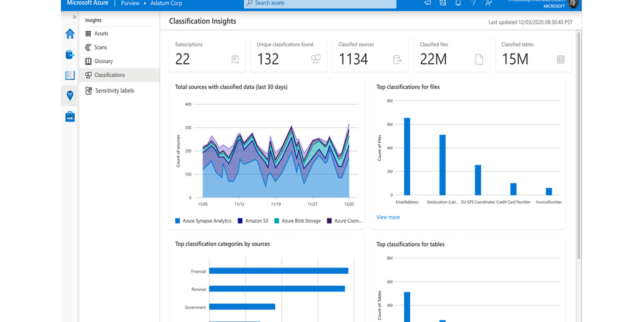Click the Classified sources tile icon
Viewport: 644px width, 322px height.
click(x=397, y=59)
